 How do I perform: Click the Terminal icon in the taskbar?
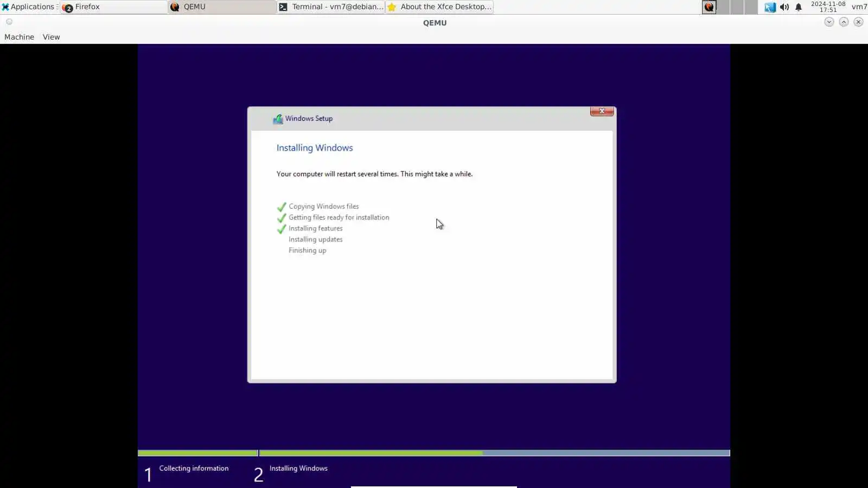tap(283, 7)
